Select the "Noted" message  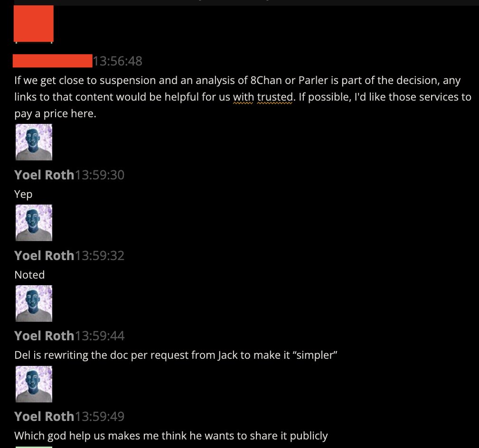29,275
